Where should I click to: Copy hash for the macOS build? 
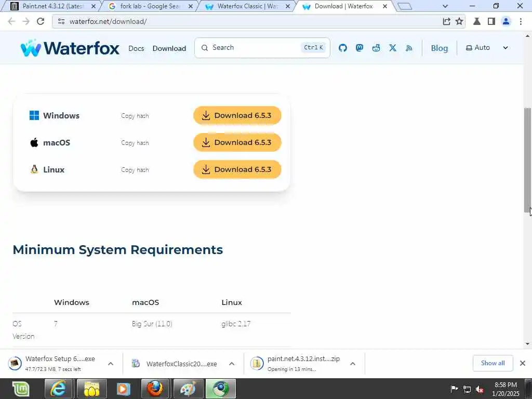tap(135, 143)
